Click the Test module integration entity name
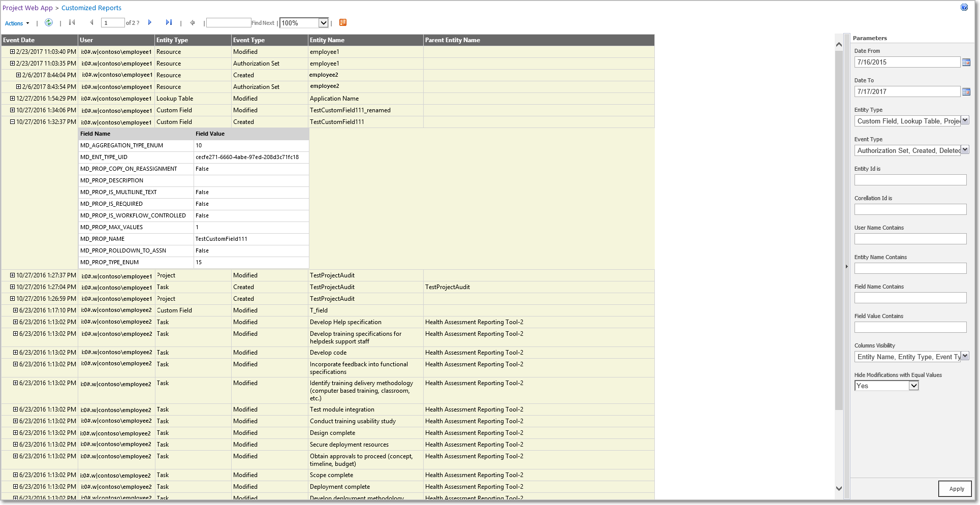Image resolution: width=980 pixels, height=505 pixels. point(342,409)
